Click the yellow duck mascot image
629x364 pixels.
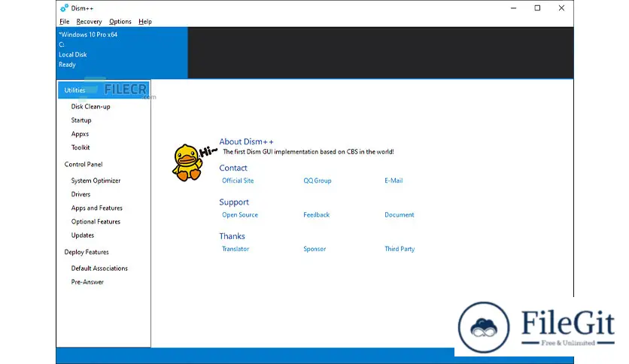pyautogui.click(x=187, y=162)
